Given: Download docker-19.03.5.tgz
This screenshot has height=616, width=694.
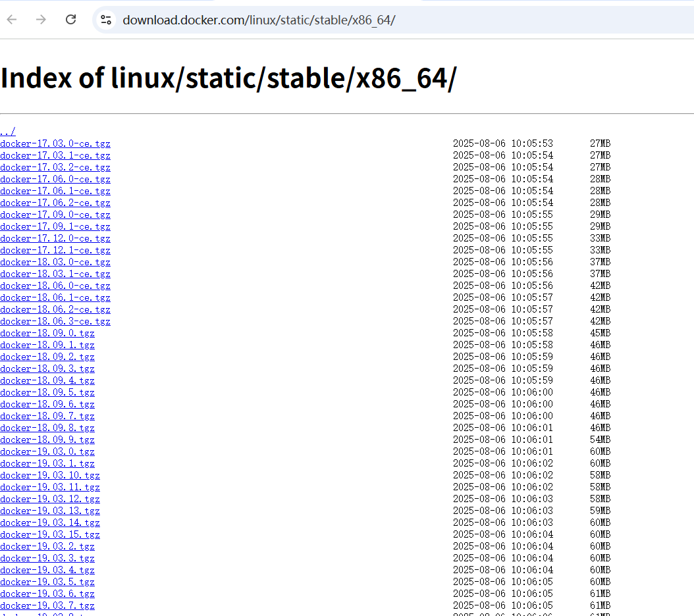Looking at the screenshot, I should click(47, 582).
